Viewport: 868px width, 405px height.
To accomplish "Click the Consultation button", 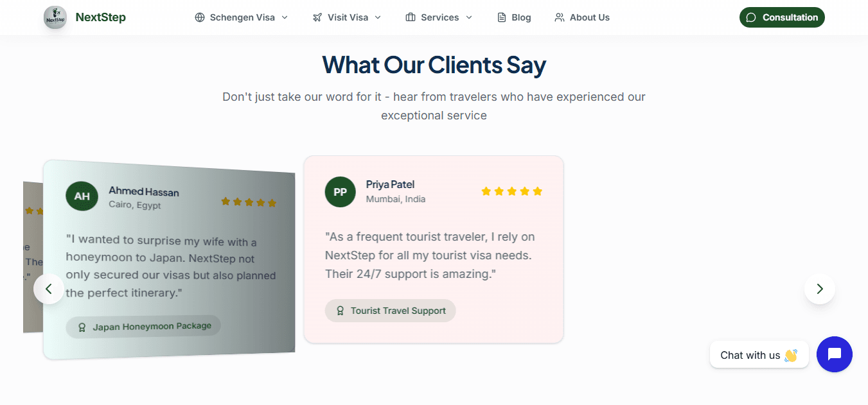I will [782, 17].
